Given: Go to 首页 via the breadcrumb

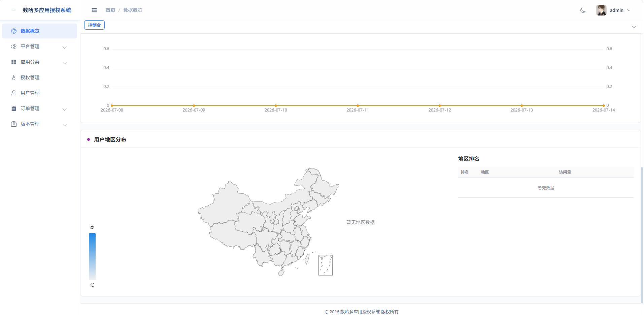Looking at the screenshot, I should 110,10.
